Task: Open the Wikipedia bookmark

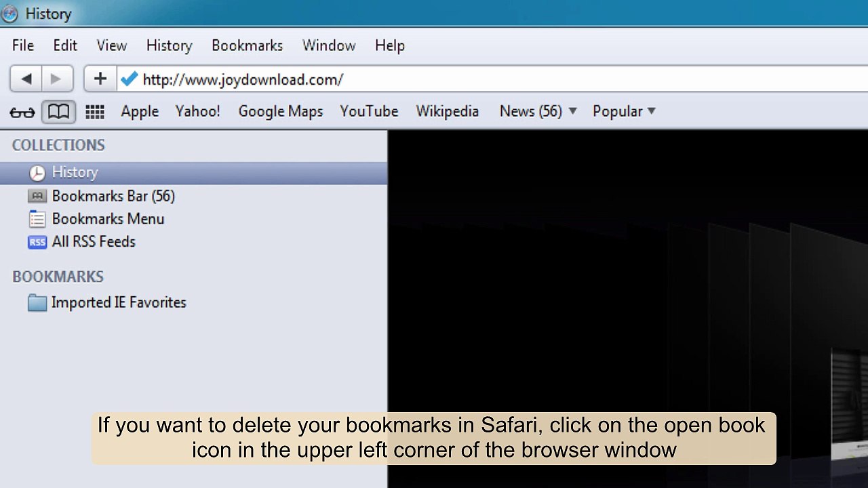Action: (x=448, y=111)
